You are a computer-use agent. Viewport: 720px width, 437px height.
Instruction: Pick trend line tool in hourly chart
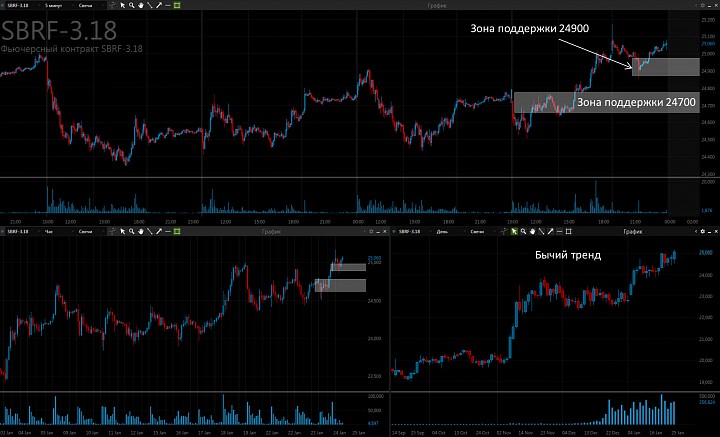point(150,231)
